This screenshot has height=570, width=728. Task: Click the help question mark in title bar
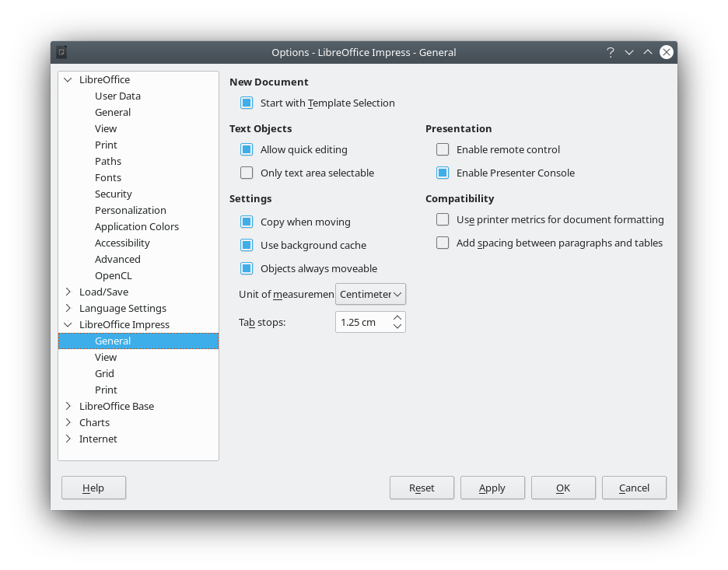pos(610,52)
